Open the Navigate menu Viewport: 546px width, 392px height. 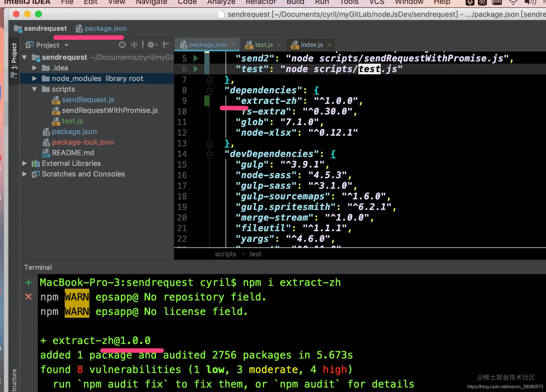(x=151, y=2)
